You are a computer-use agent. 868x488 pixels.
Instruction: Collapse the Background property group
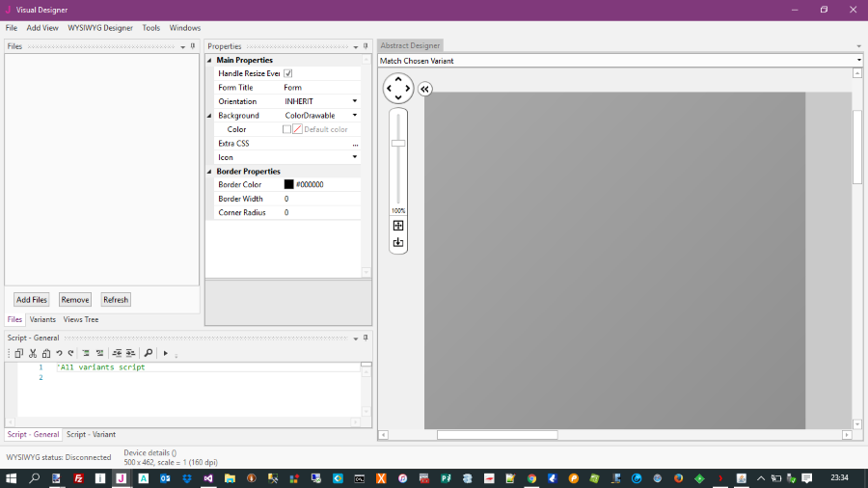coord(210,116)
